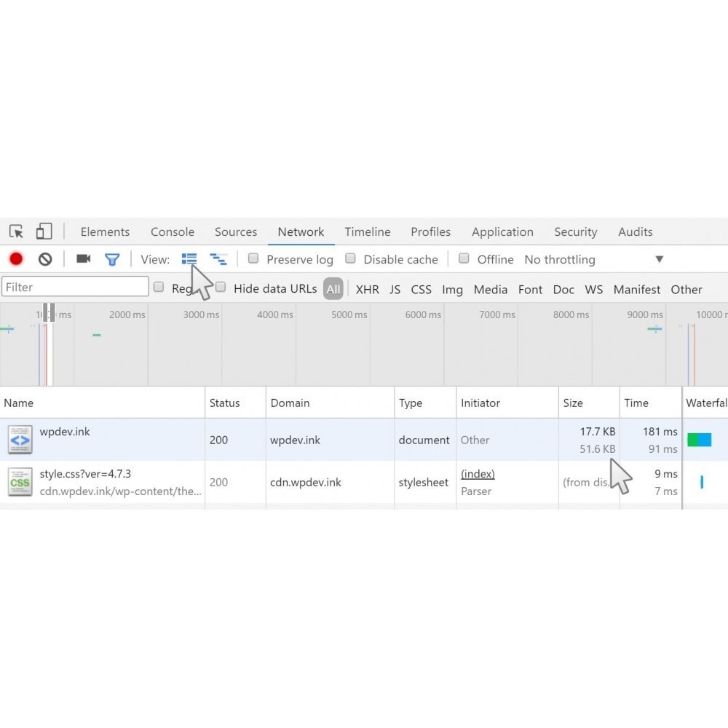Screen dimensions: 728x728
Task: Filter requests by Manifest
Action: [x=636, y=289]
